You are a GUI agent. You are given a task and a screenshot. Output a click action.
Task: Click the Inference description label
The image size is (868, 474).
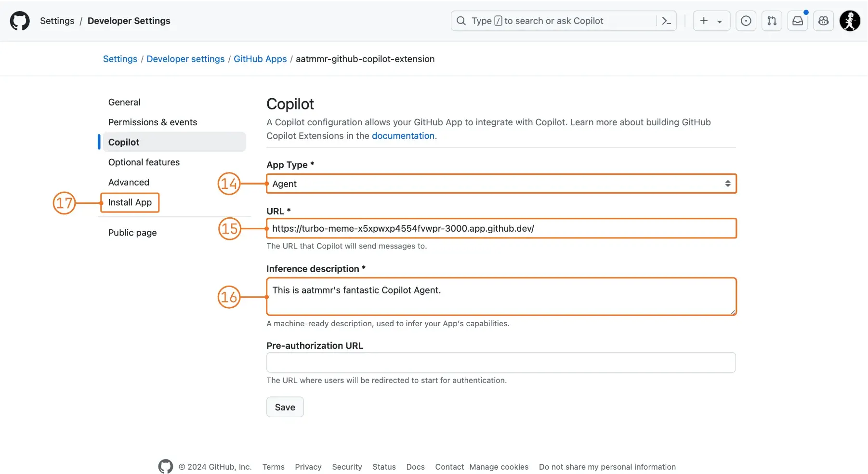coord(316,269)
